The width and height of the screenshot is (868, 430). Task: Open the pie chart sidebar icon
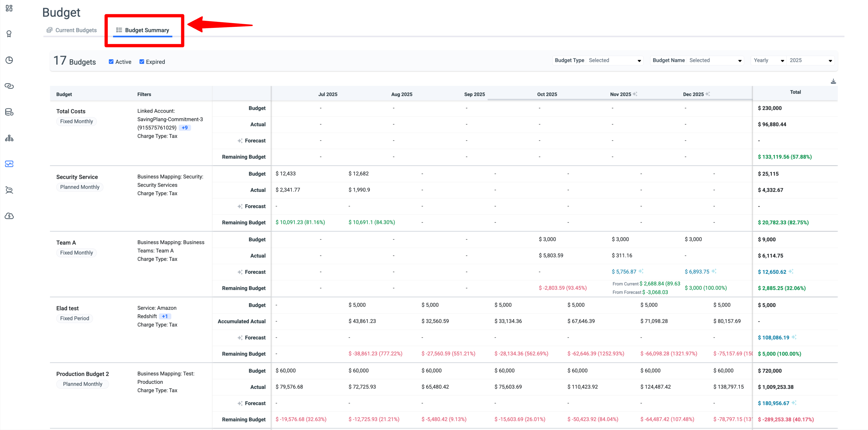9,60
